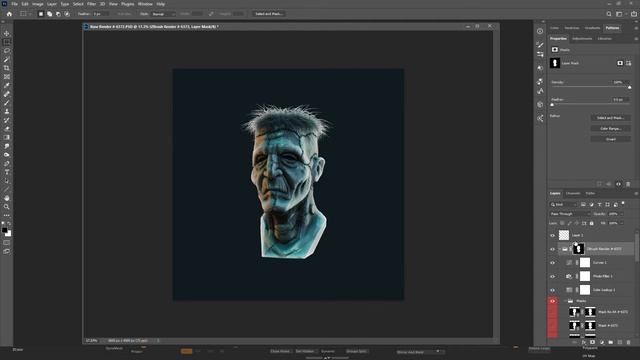640x360 pixels.
Task: Delete layer with trash icon in Layers
Action: tap(628, 342)
